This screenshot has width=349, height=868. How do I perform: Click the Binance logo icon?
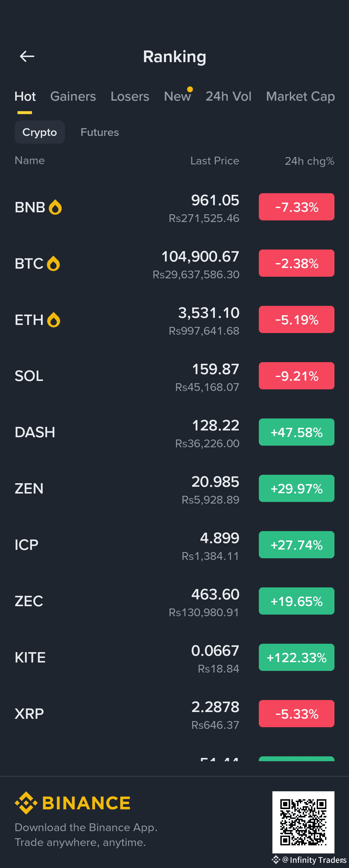(26, 803)
